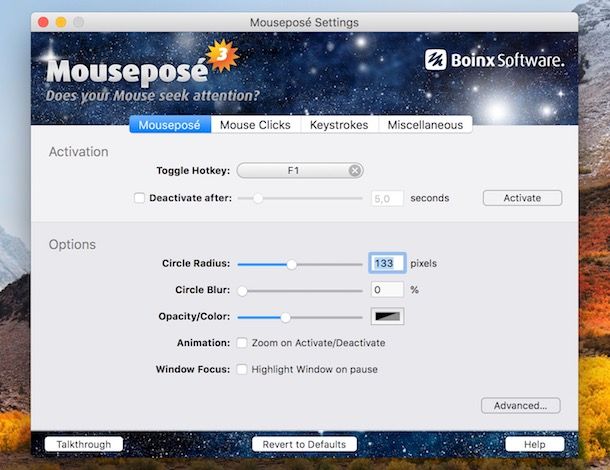Image resolution: width=610 pixels, height=470 pixels.
Task: Click the 'Toggle Hotkey:' label
Action: tap(193, 171)
